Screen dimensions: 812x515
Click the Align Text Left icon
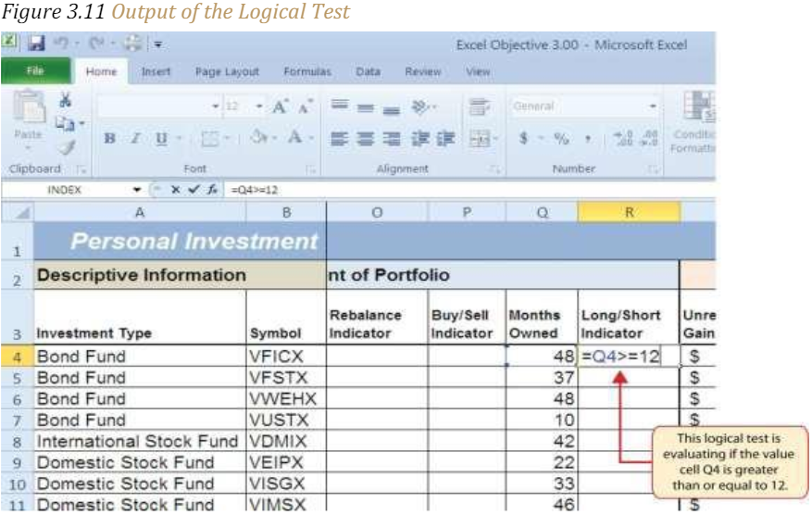340,138
